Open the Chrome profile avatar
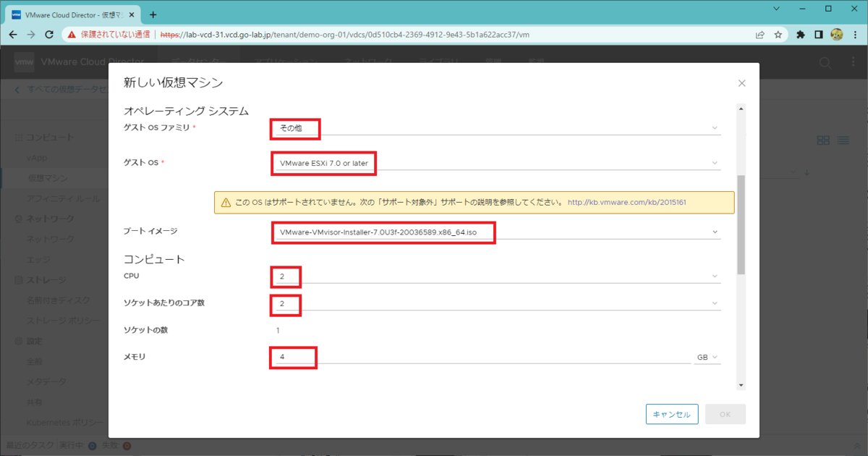868x456 pixels. tap(837, 34)
